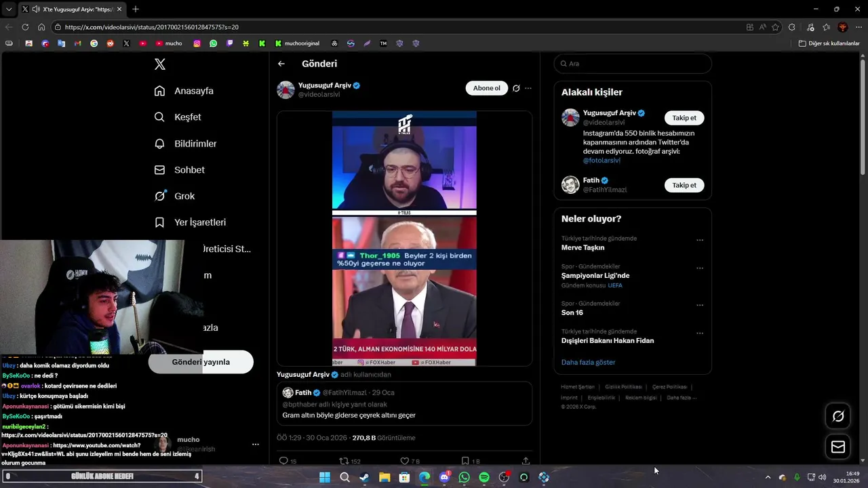The width and height of the screenshot is (868, 488).
Task: Open browser profile avatar
Action: 843,27
